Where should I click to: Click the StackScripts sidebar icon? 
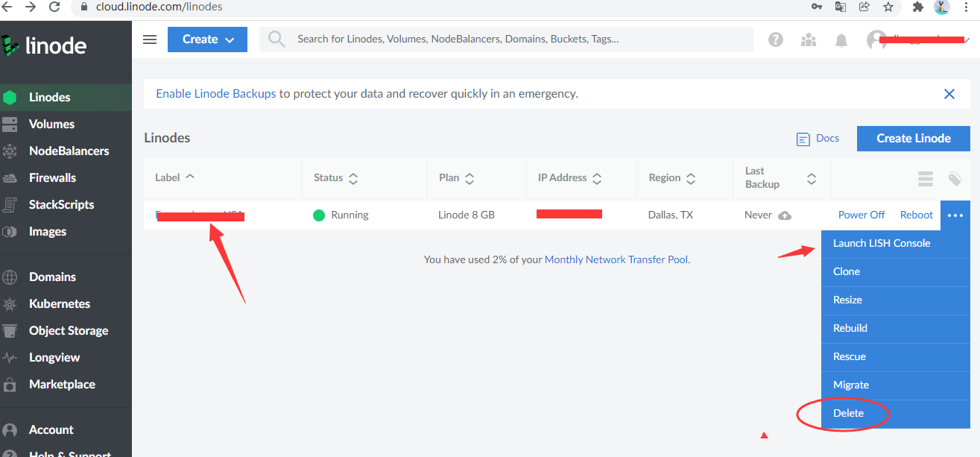click(x=10, y=204)
